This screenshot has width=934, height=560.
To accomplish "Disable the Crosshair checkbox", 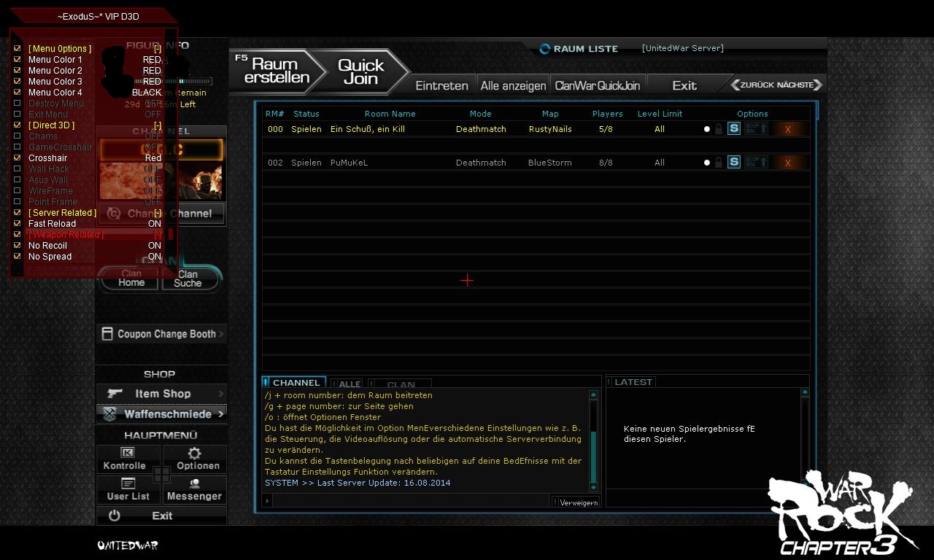I will pyautogui.click(x=18, y=158).
